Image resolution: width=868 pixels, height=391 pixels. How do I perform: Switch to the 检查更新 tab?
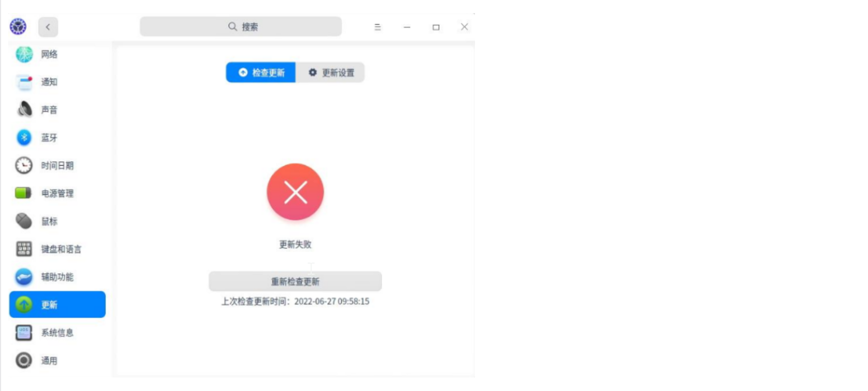click(261, 72)
